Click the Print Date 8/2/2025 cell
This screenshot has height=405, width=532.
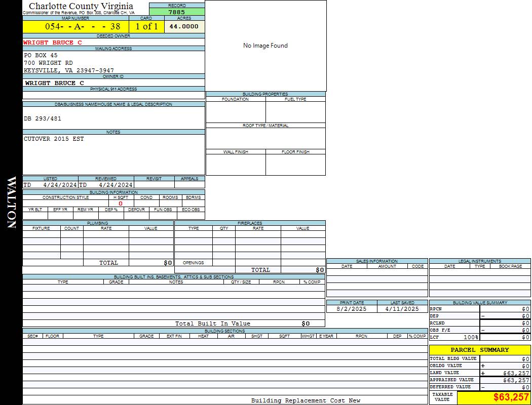pyautogui.click(x=352, y=309)
